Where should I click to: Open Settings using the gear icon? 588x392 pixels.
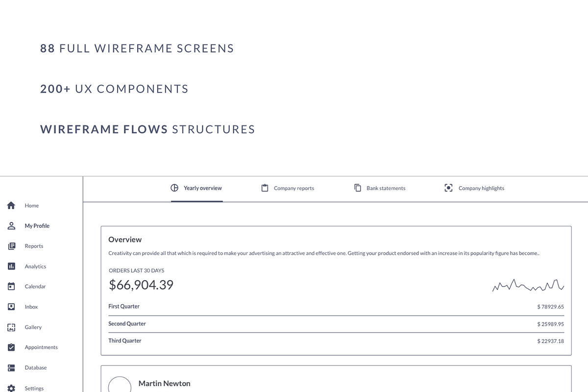point(11,388)
